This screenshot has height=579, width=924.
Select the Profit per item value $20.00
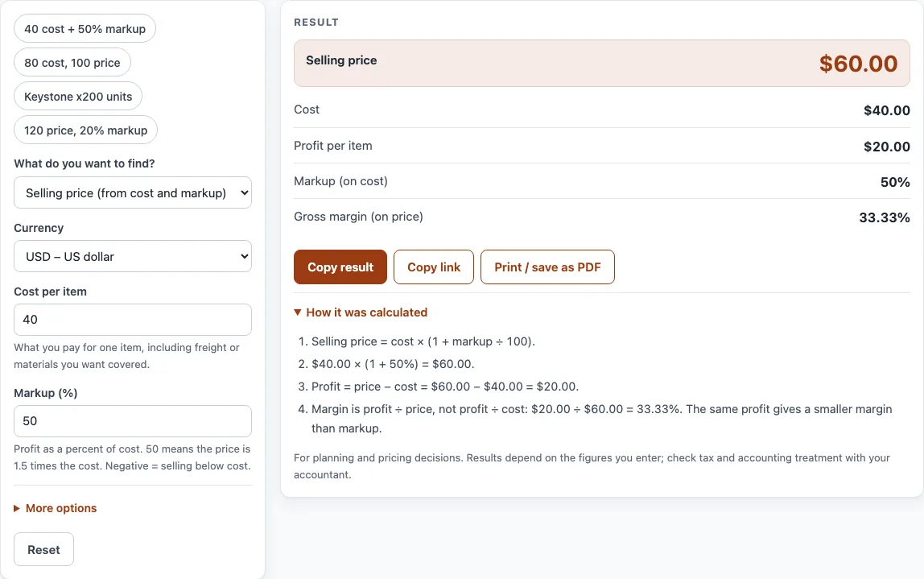[x=887, y=147]
